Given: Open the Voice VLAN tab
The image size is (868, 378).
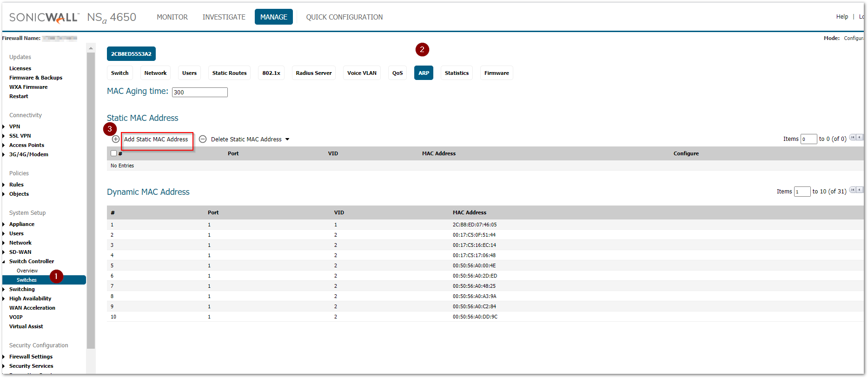Looking at the screenshot, I should 362,73.
